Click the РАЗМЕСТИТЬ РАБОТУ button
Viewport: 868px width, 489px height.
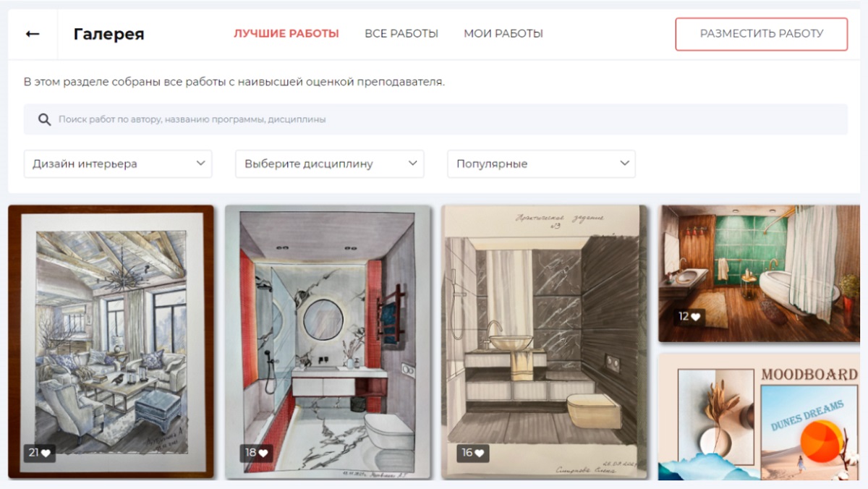761,33
